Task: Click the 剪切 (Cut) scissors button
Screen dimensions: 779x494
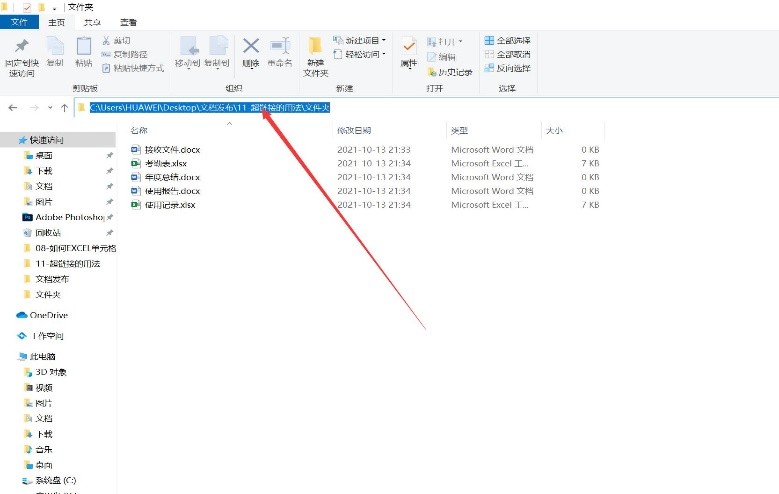Action: (116, 40)
